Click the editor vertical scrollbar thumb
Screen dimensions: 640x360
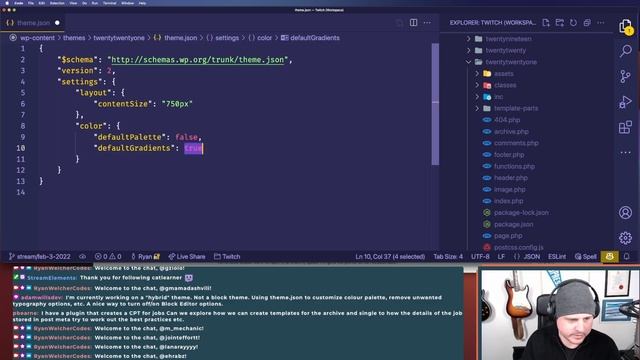(435, 104)
